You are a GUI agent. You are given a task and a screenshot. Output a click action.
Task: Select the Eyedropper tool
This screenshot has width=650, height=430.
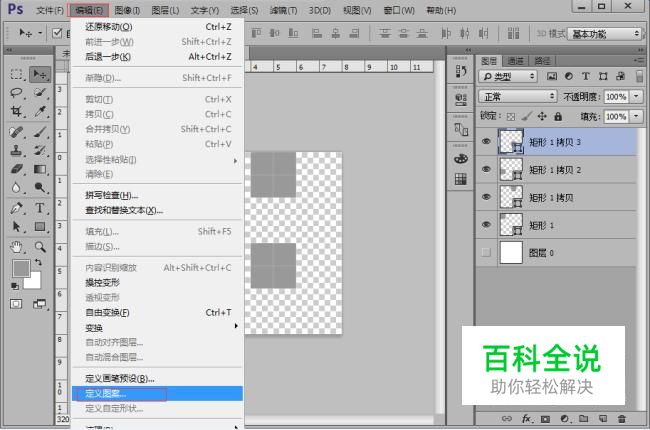coord(40,111)
